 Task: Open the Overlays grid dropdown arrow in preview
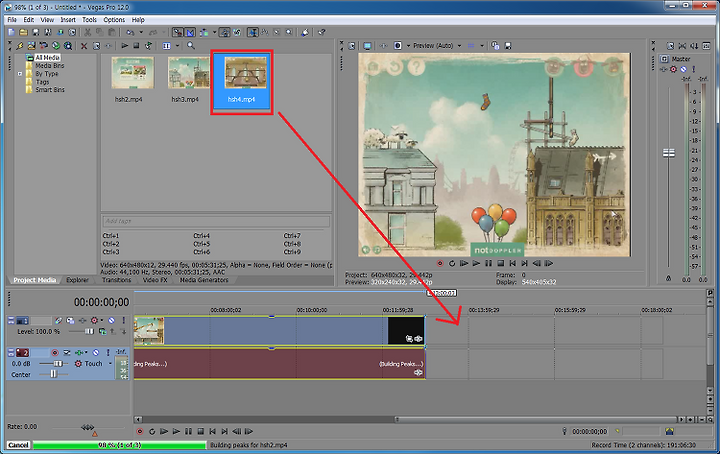pyautogui.click(x=482, y=46)
